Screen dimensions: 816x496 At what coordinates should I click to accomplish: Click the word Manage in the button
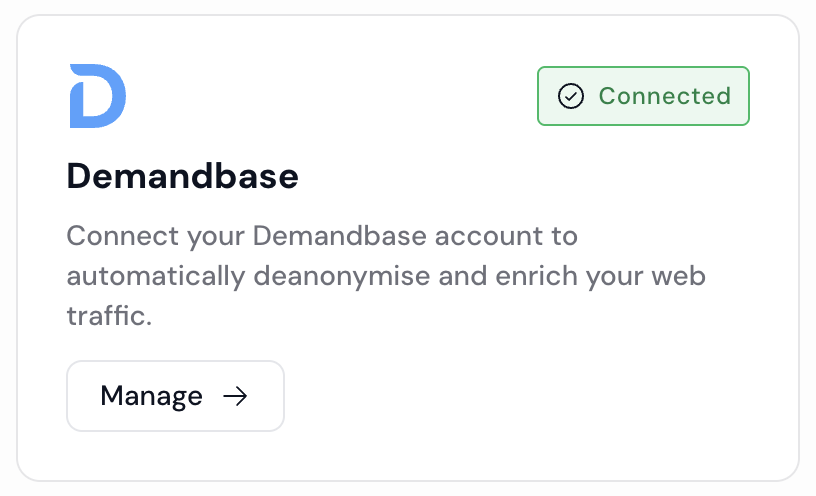(x=151, y=396)
